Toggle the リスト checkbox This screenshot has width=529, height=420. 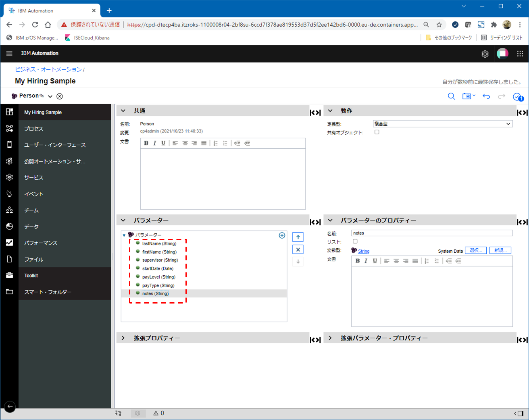[355, 241]
